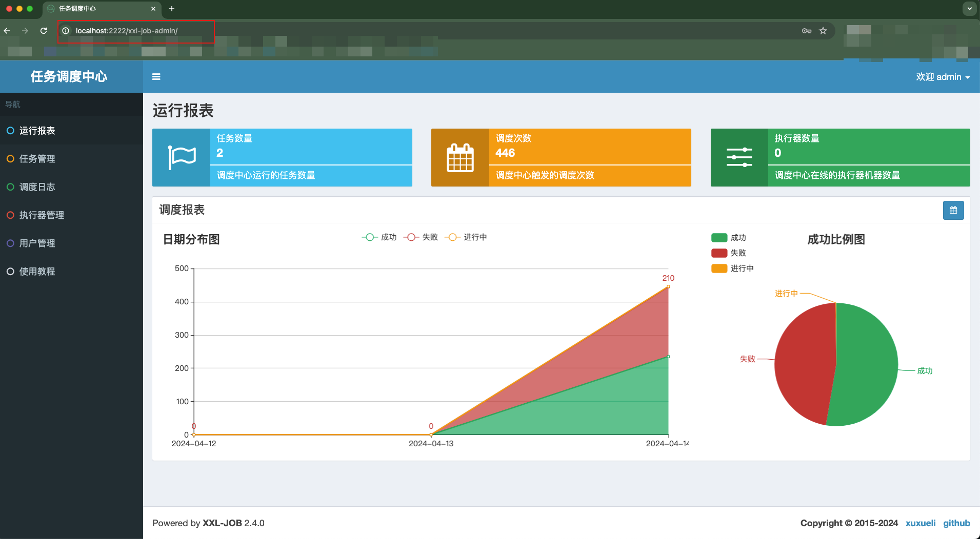Viewport: 980px width, 539px height.
Task: Click the 2024-04-12 axis date label
Action: coord(194,444)
